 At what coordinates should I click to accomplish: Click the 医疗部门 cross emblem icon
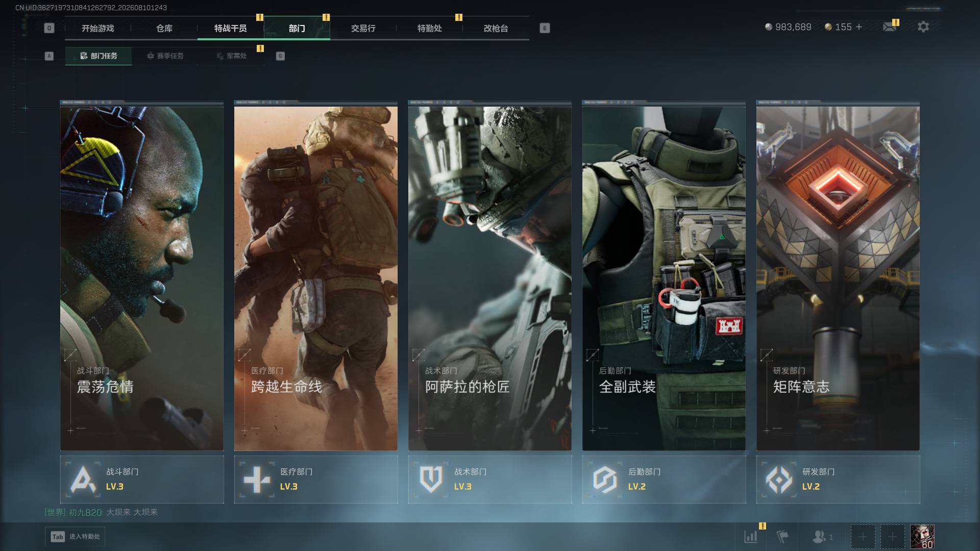(x=257, y=480)
